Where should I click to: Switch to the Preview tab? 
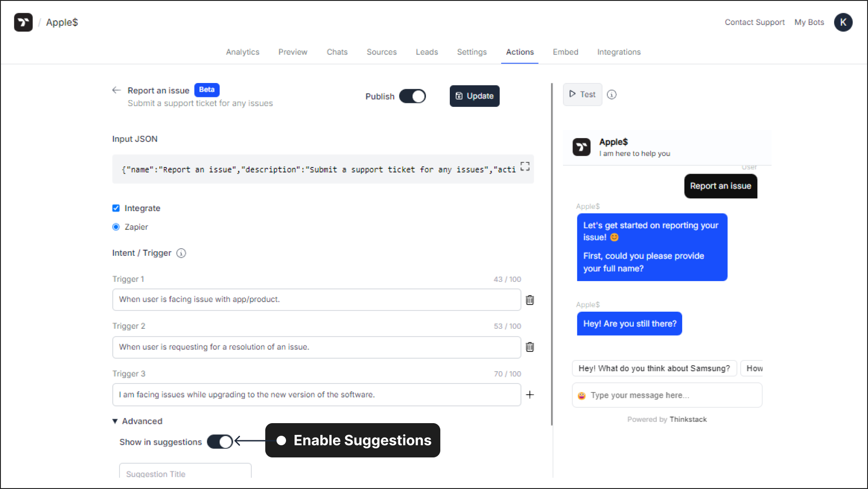pos(293,52)
